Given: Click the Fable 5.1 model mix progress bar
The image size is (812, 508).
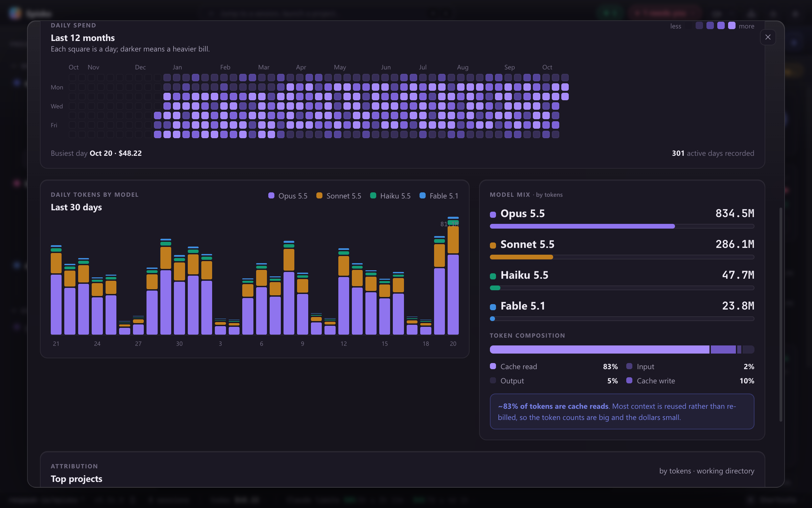Looking at the screenshot, I should click(x=622, y=319).
